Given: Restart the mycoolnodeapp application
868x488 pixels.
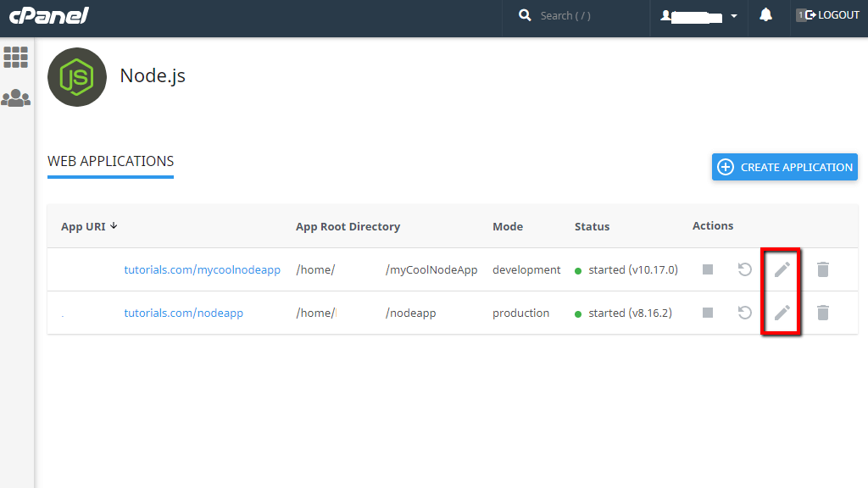Looking at the screenshot, I should [x=744, y=269].
